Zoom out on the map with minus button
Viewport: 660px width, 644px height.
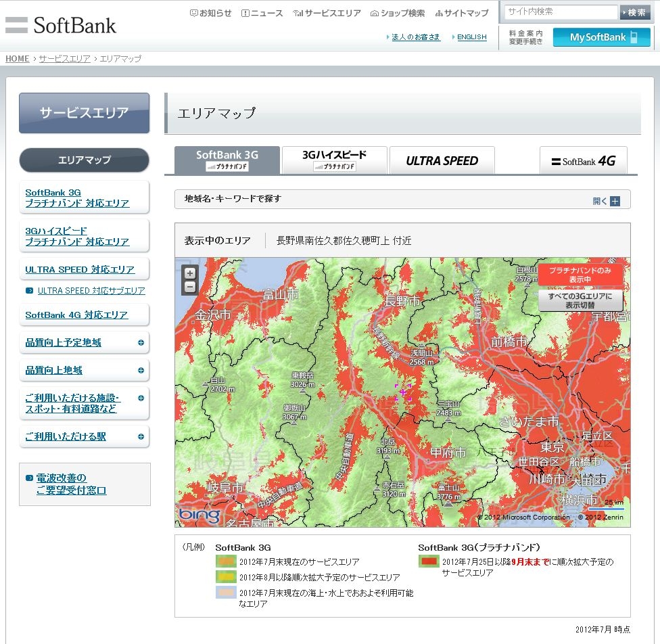coord(190,287)
